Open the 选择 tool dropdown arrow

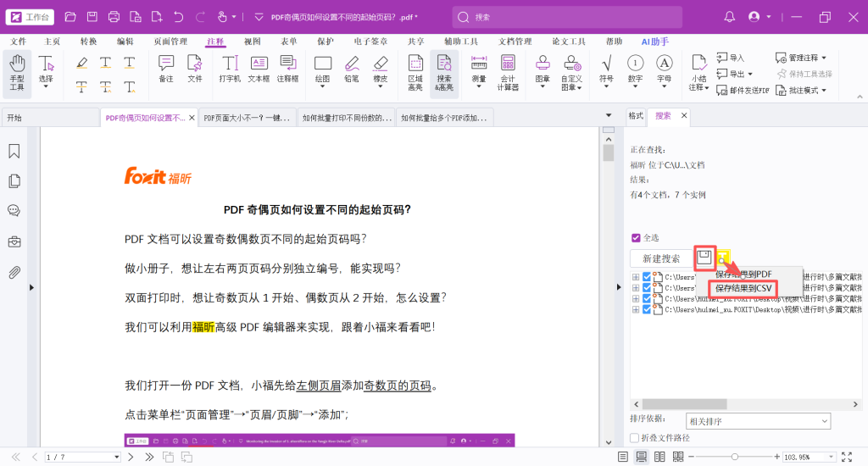(46, 87)
